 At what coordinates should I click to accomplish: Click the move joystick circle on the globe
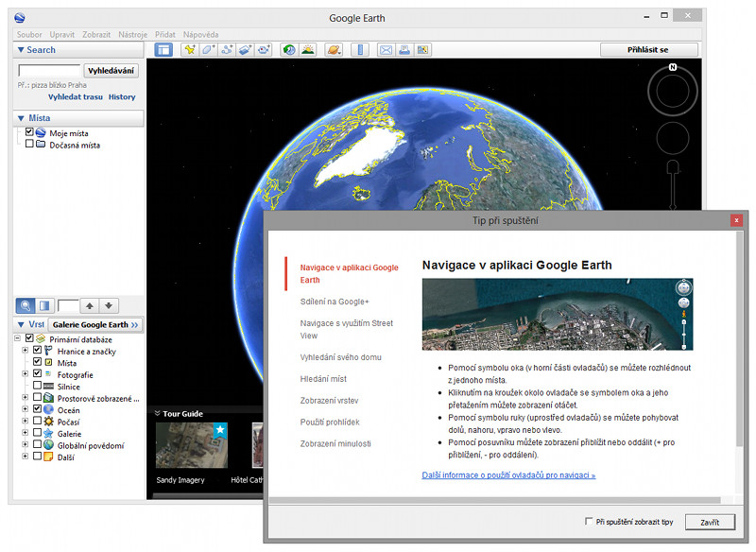pyautogui.click(x=673, y=138)
